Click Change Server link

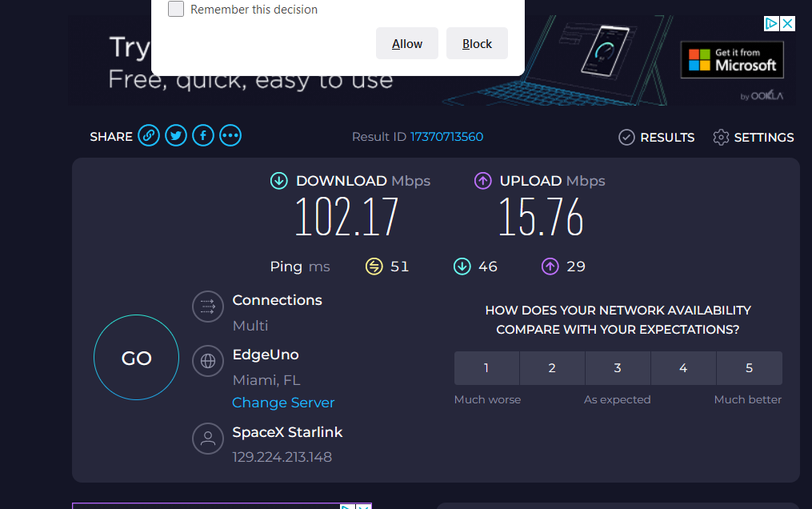point(283,403)
